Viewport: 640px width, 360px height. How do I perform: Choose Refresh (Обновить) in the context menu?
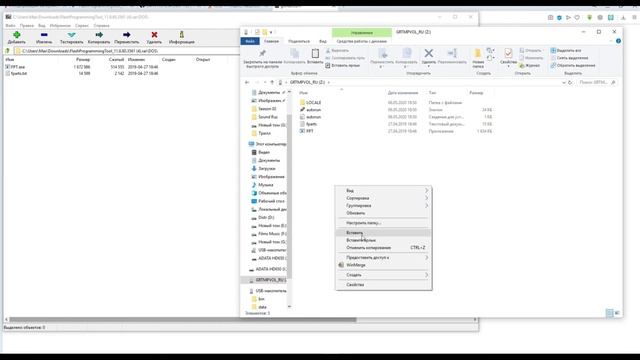(383, 213)
